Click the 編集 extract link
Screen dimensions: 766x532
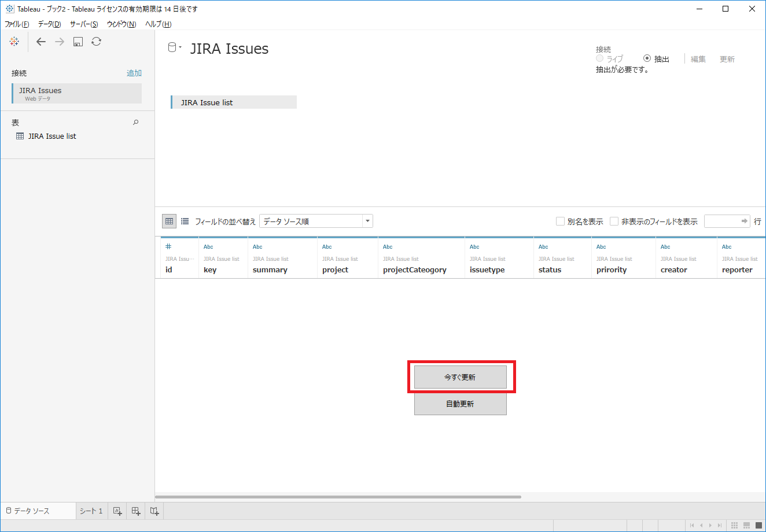(x=698, y=59)
